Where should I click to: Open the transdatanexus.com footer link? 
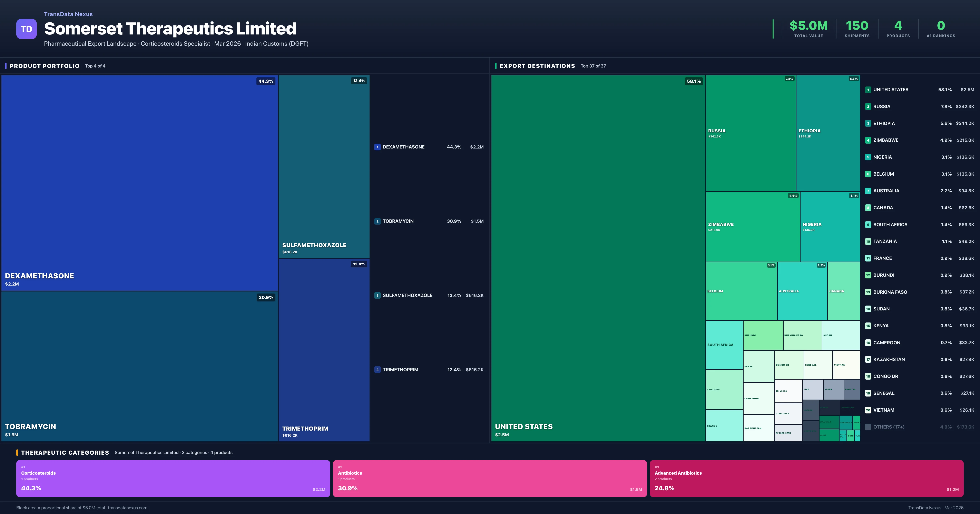coord(128,507)
